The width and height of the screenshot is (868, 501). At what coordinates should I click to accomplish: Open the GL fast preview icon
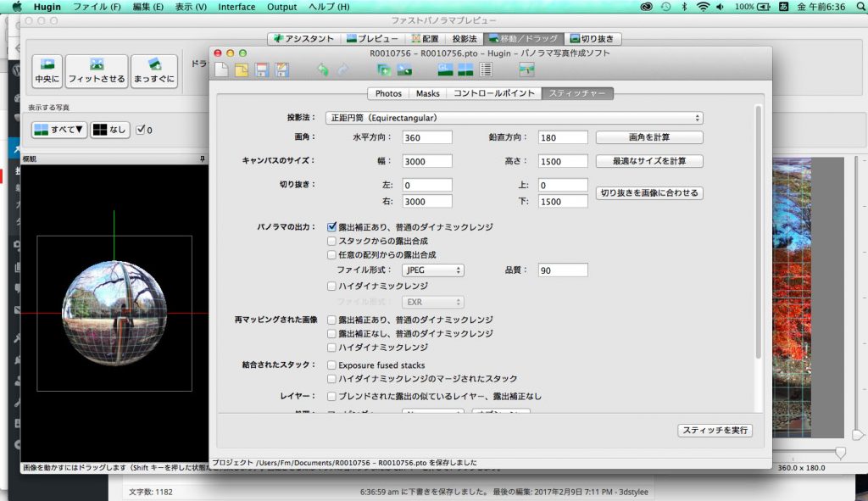coord(445,70)
